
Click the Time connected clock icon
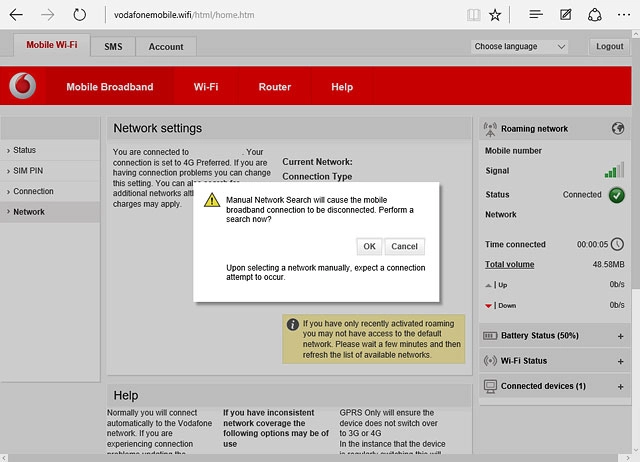coord(616,244)
